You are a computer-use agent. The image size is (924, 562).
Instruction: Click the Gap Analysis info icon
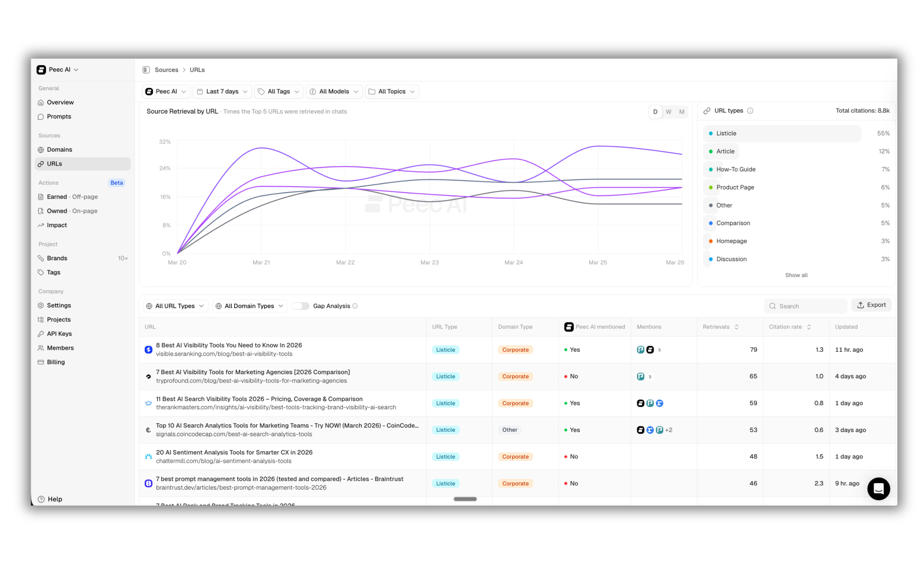(x=355, y=306)
